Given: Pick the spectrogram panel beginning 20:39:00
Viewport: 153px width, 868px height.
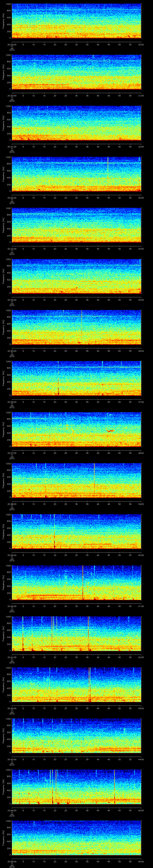Looking at the screenshot, I should [77, 531].
